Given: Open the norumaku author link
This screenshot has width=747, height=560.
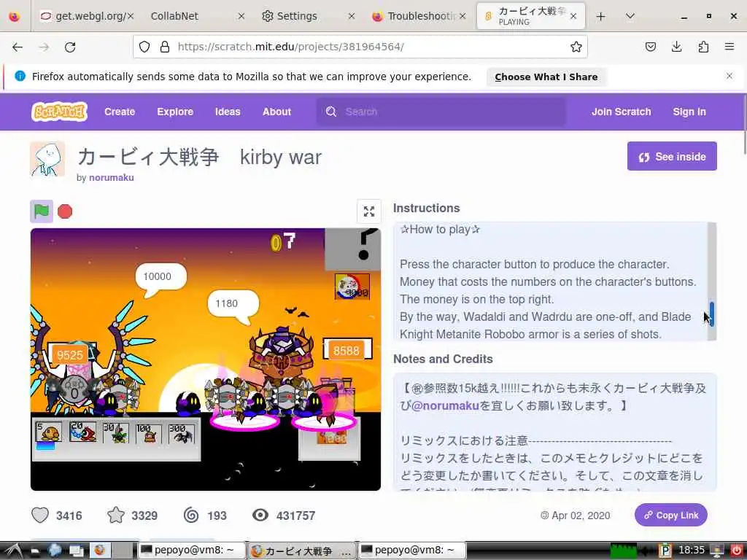Looking at the screenshot, I should pyautogui.click(x=111, y=178).
